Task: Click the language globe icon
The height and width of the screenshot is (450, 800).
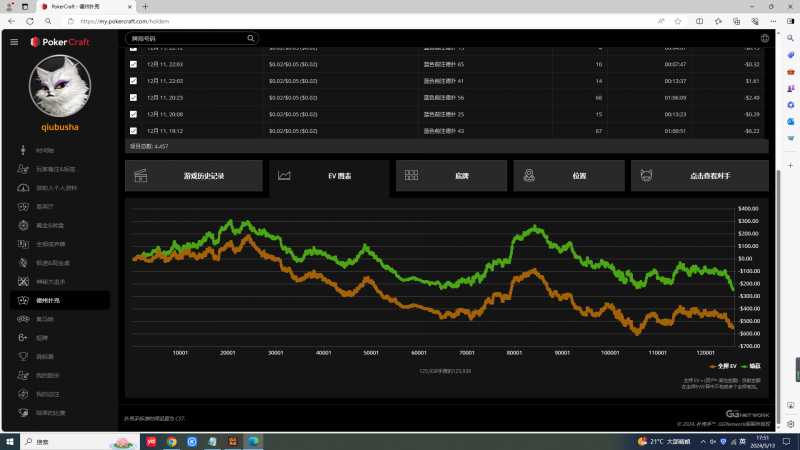Action: pos(765,39)
